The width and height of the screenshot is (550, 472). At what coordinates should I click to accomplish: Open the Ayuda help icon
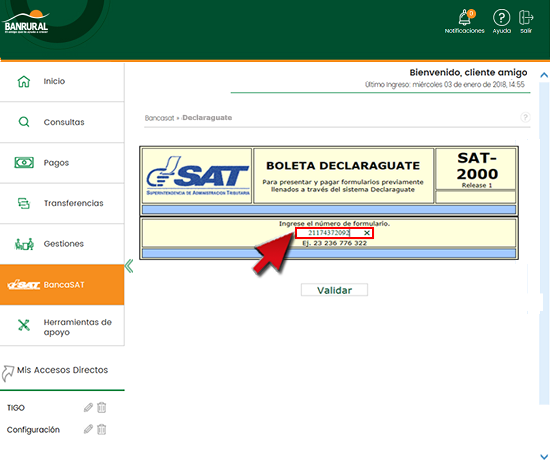501,17
